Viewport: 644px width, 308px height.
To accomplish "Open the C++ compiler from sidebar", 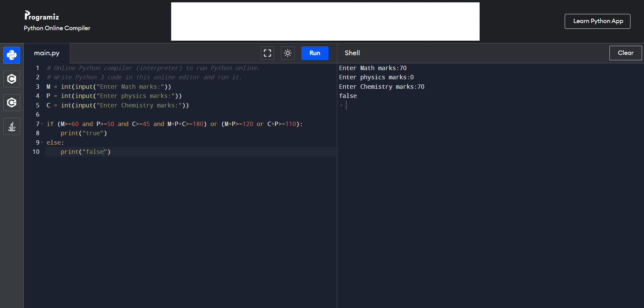I will coord(12,103).
